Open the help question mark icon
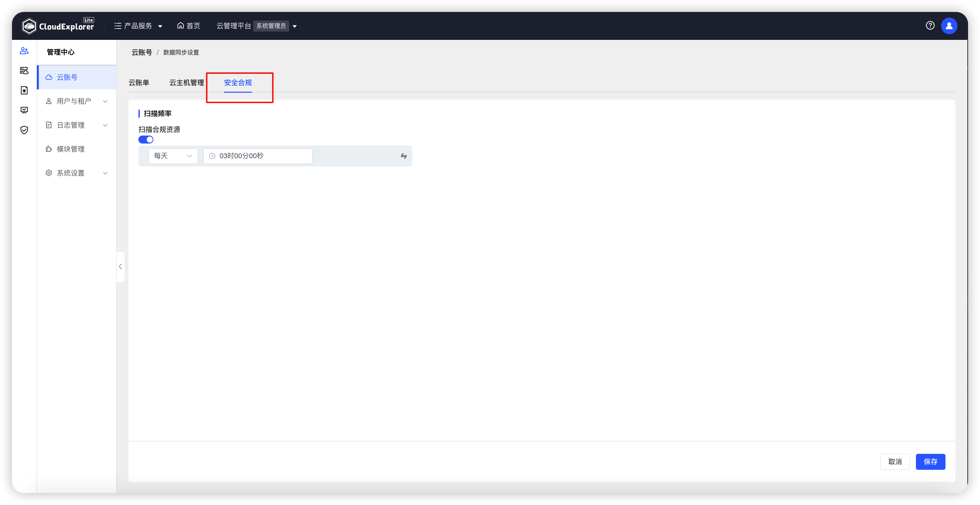 (930, 26)
